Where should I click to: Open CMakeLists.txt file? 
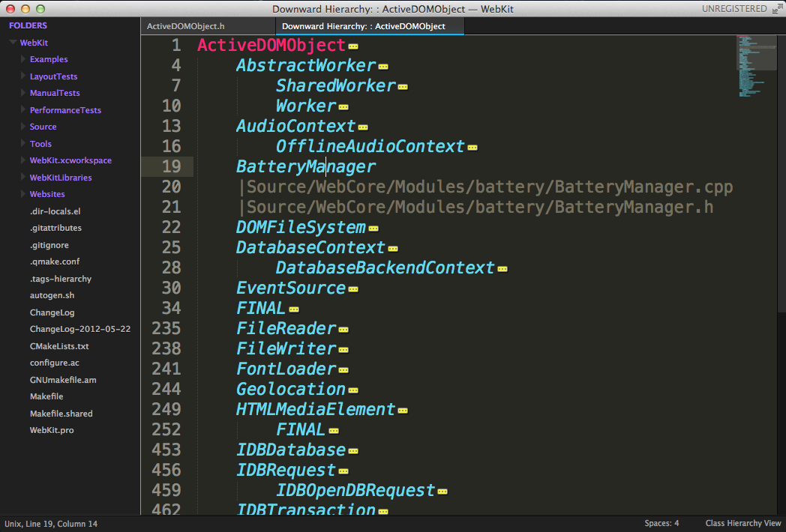(59, 346)
